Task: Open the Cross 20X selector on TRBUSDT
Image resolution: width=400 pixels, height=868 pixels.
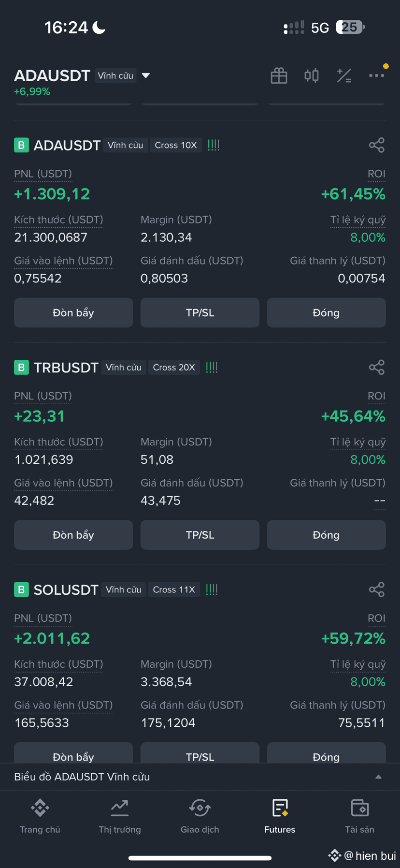Action: coord(174,367)
